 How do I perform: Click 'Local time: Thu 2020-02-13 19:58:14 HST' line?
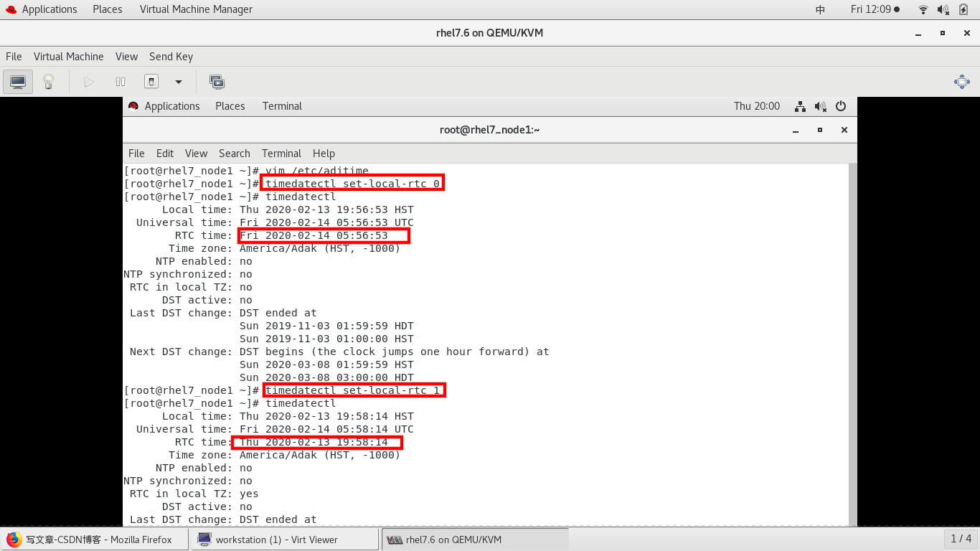pos(288,416)
